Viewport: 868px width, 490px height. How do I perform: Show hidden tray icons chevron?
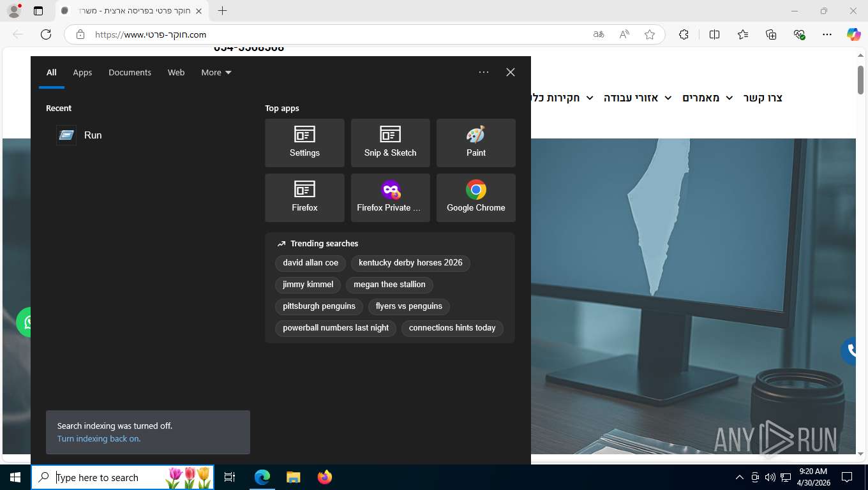coord(740,477)
